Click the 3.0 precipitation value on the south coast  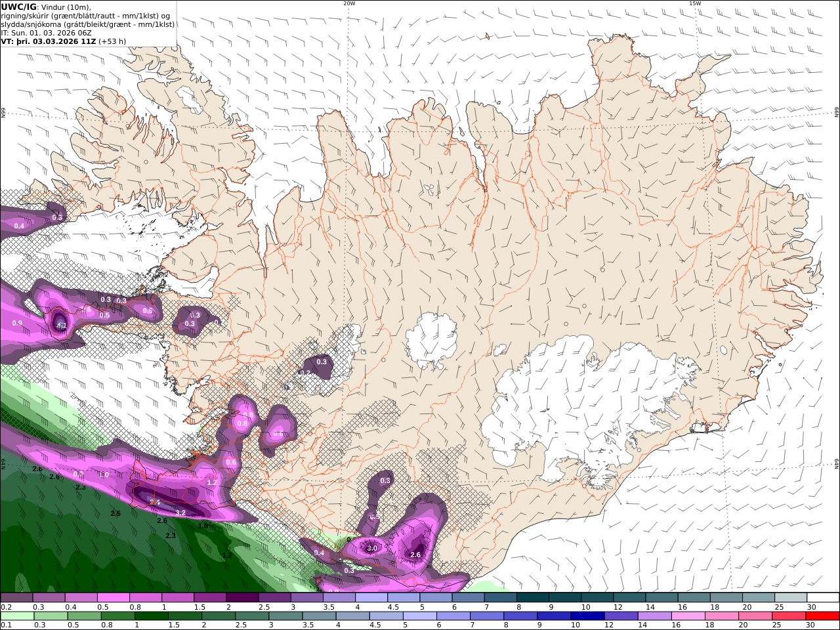(372, 548)
